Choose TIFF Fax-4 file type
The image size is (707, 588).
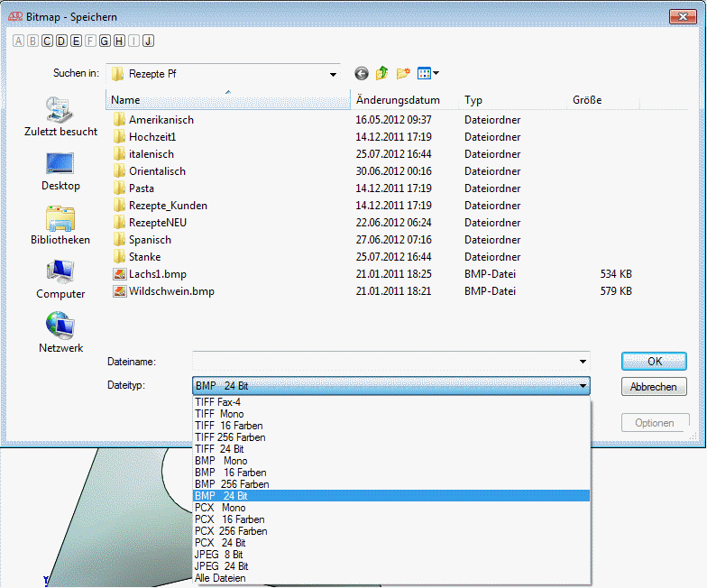391,402
